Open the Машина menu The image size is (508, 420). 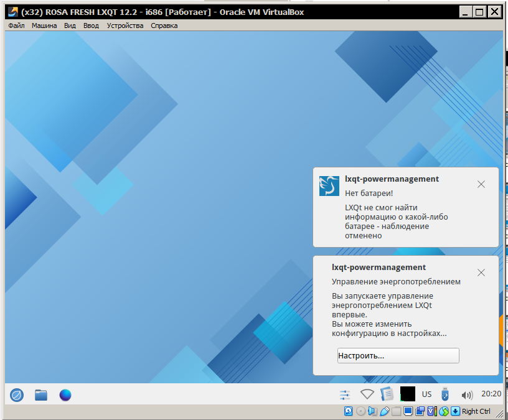(x=44, y=26)
